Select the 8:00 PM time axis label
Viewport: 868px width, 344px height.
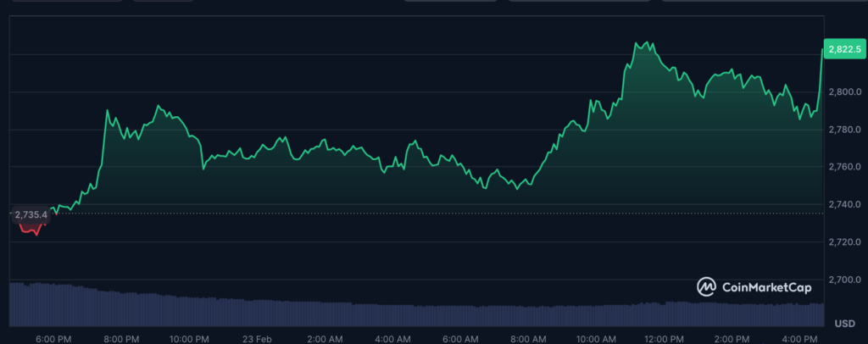pyautogui.click(x=120, y=338)
